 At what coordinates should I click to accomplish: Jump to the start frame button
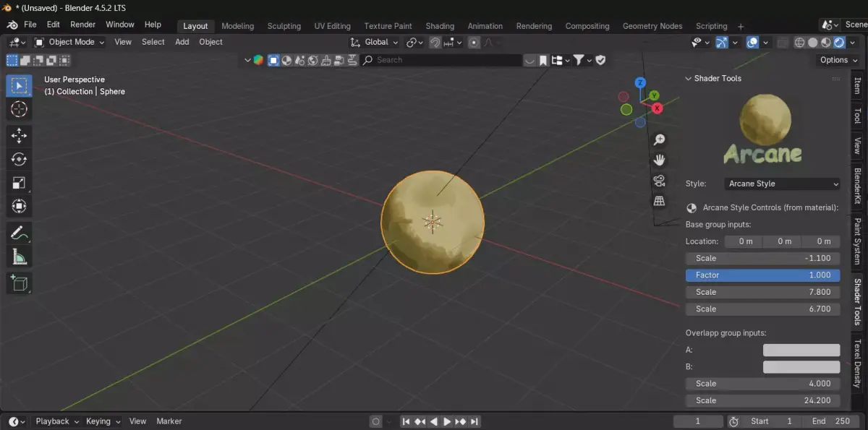[407, 421]
